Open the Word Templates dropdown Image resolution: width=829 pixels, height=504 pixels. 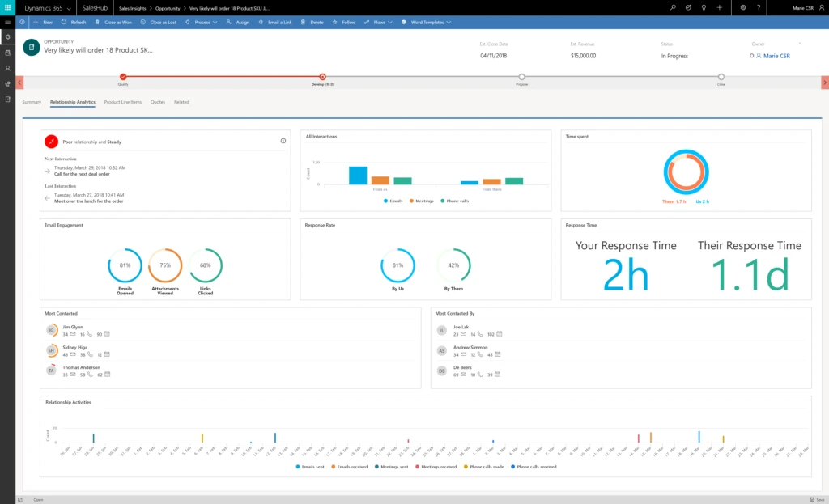pos(450,22)
